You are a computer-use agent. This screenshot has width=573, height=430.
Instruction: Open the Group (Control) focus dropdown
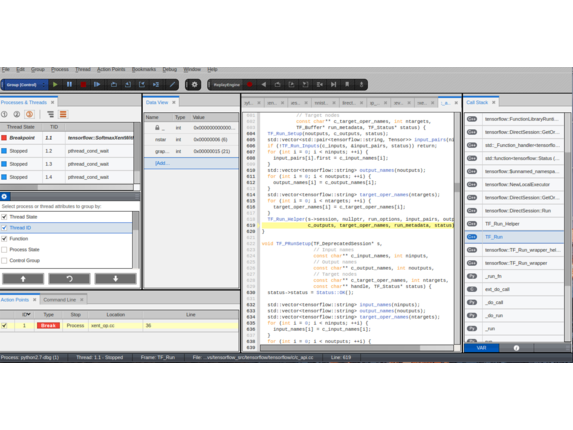click(25, 85)
